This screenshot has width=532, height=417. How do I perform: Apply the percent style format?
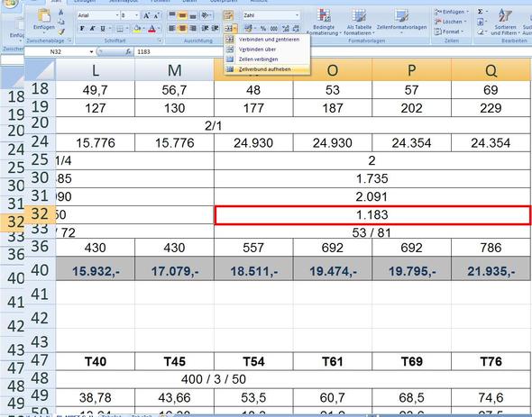point(263,29)
